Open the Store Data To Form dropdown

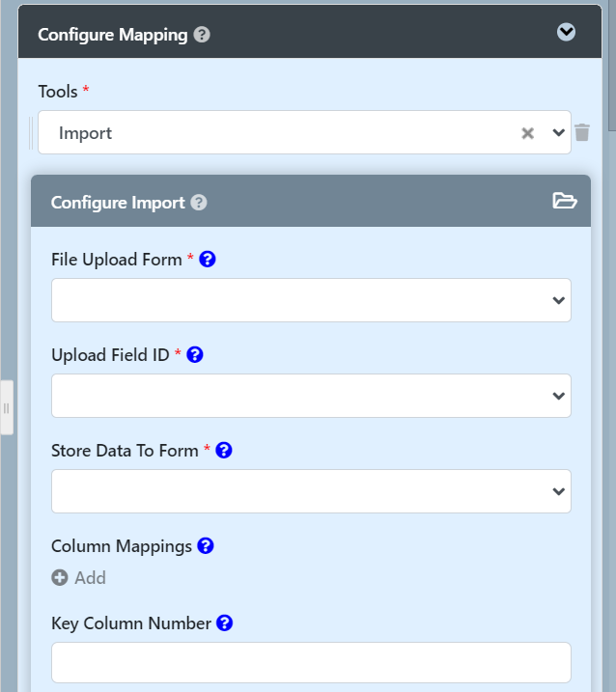(310, 491)
